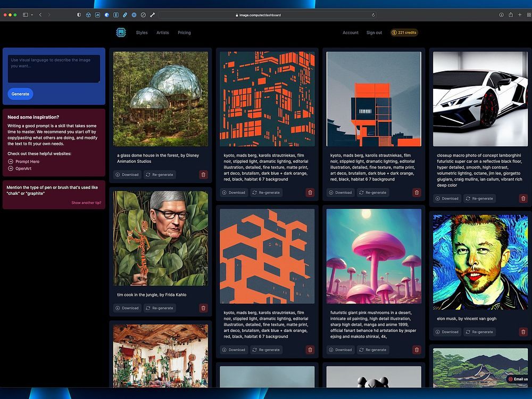
Task: Click the wrench extension icon
Action: click(x=152, y=15)
